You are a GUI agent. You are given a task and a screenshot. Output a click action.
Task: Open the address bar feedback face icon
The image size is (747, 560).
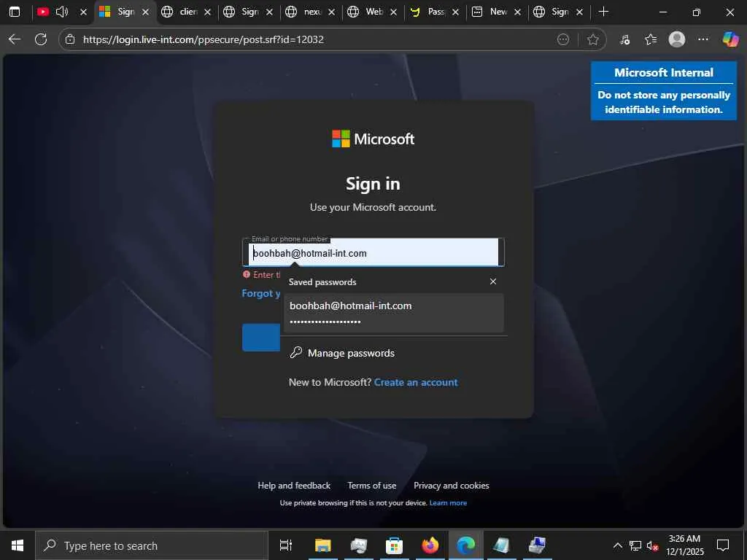[563, 39]
